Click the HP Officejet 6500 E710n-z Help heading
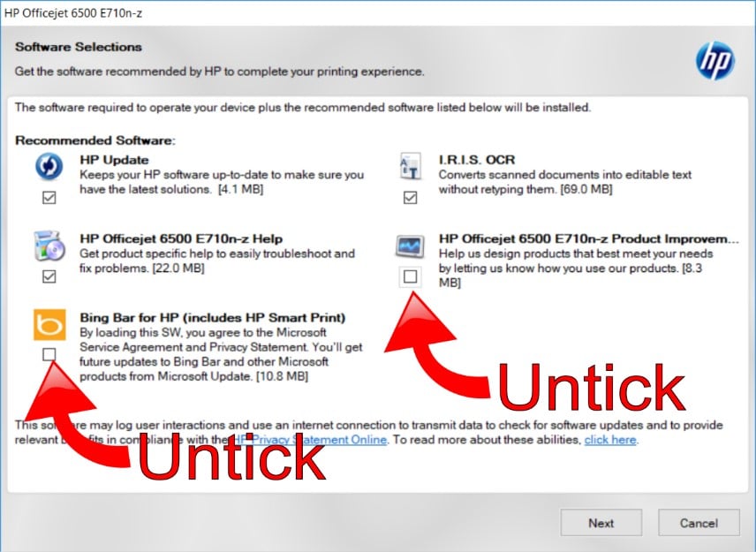Screen dimensions: 756x552 [x=181, y=238]
